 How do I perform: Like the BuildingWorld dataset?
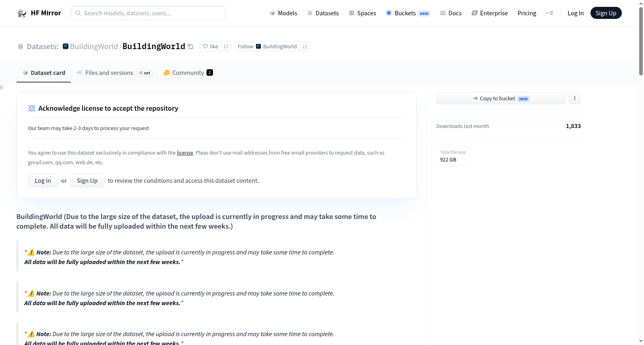click(210, 47)
